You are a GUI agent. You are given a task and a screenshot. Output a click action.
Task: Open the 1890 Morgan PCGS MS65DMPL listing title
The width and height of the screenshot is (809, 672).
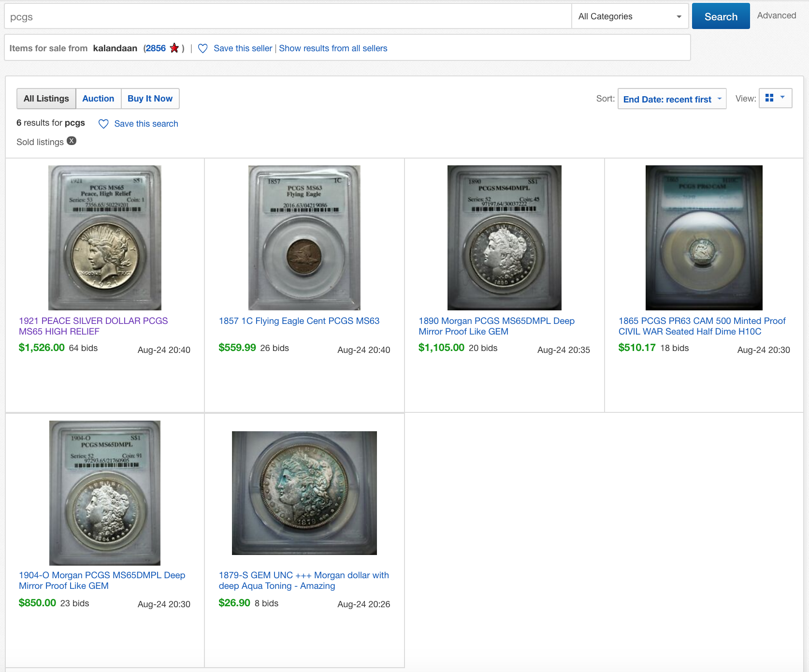pos(496,326)
